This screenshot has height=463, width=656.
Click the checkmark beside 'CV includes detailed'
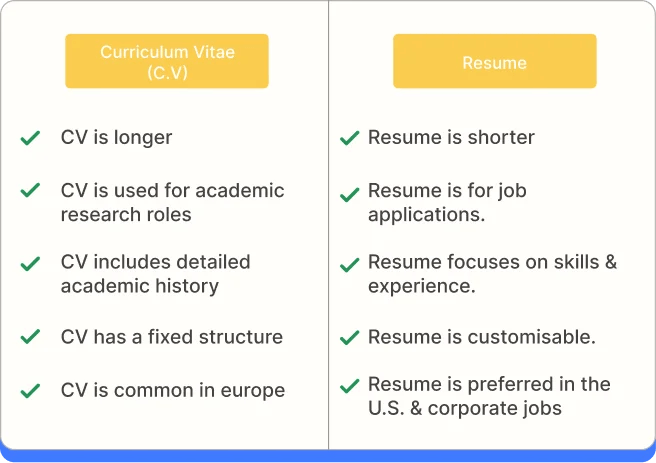[30, 264]
